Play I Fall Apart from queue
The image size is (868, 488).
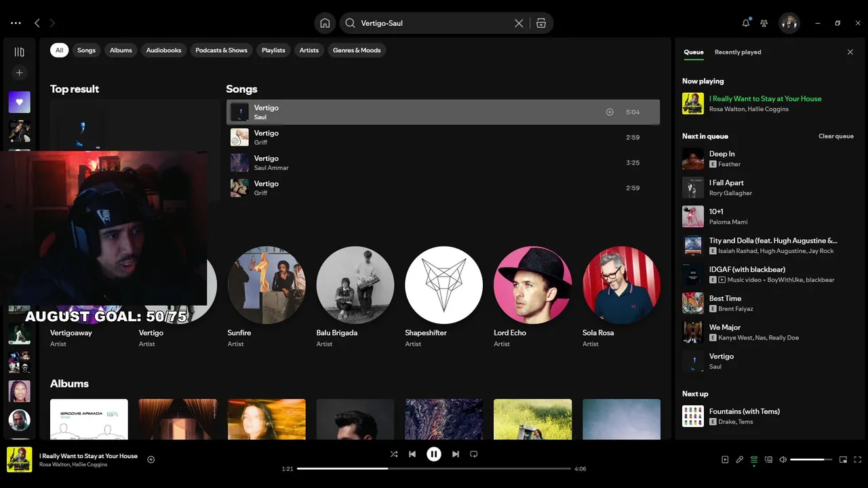click(x=768, y=188)
